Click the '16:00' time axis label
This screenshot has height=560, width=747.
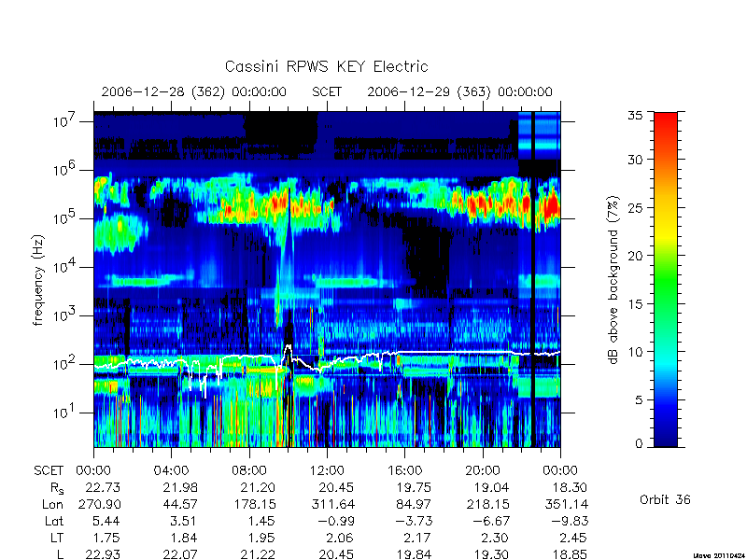point(405,471)
